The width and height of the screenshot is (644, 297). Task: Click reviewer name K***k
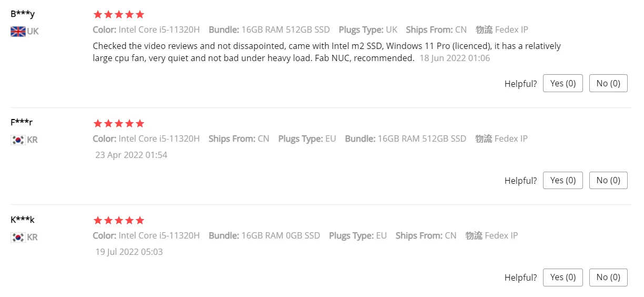[23, 220]
